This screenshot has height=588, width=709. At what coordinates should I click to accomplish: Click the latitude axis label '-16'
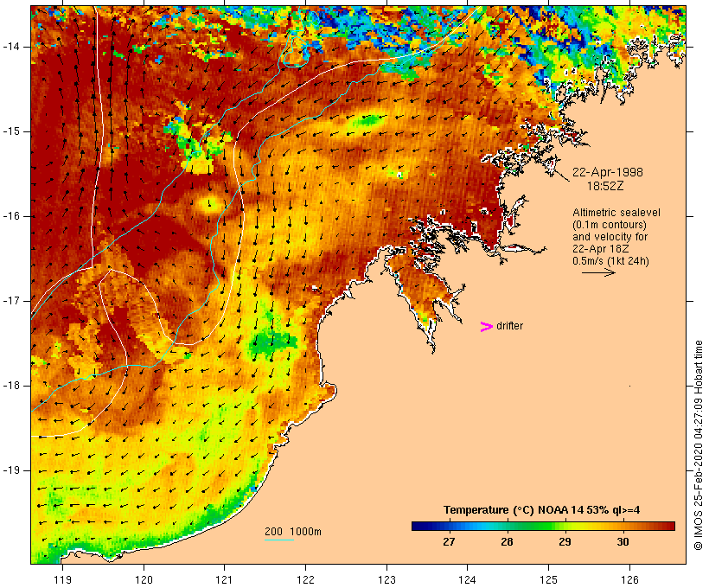click(11, 216)
